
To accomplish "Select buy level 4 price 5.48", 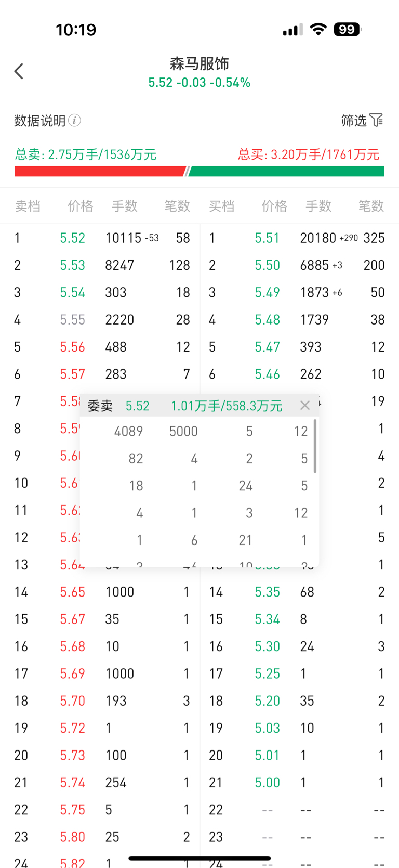I will point(267,319).
